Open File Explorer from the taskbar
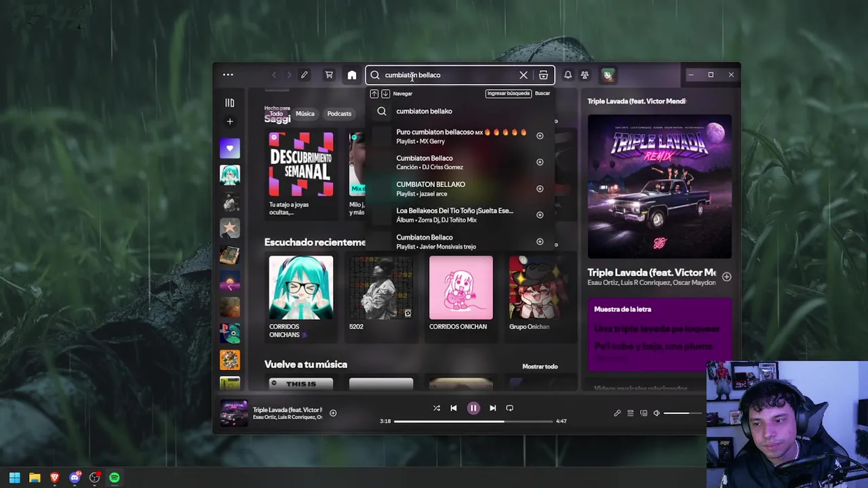 (x=35, y=478)
